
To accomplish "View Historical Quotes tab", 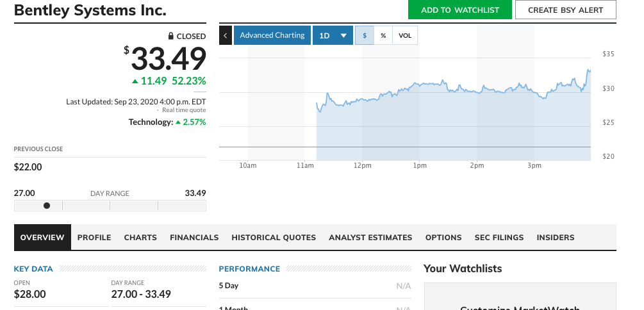I will click(274, 237).
